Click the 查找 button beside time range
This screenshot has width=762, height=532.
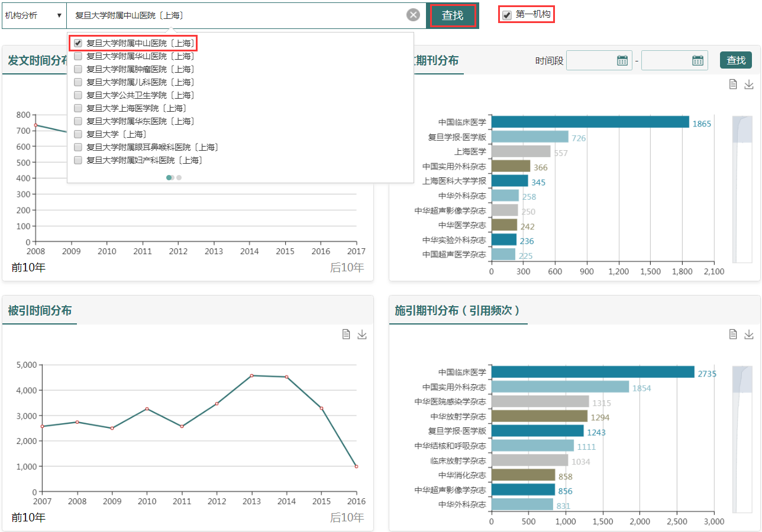pyautogui.click(x=735, y=60)
